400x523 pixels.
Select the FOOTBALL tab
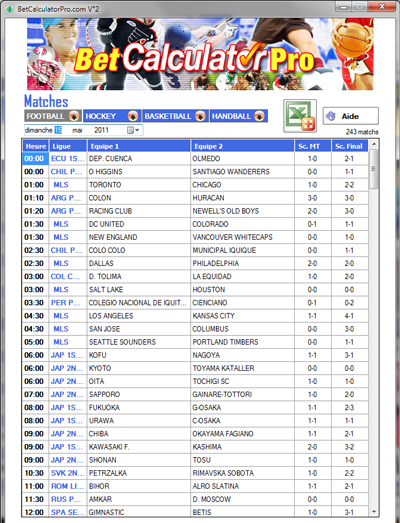pos(52,116)
